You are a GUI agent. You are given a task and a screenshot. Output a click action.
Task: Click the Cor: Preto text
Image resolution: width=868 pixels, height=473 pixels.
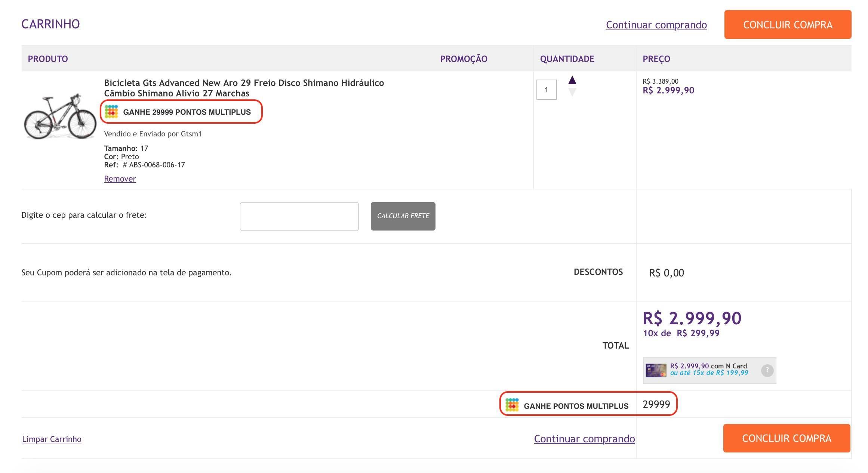coord(121,157)
